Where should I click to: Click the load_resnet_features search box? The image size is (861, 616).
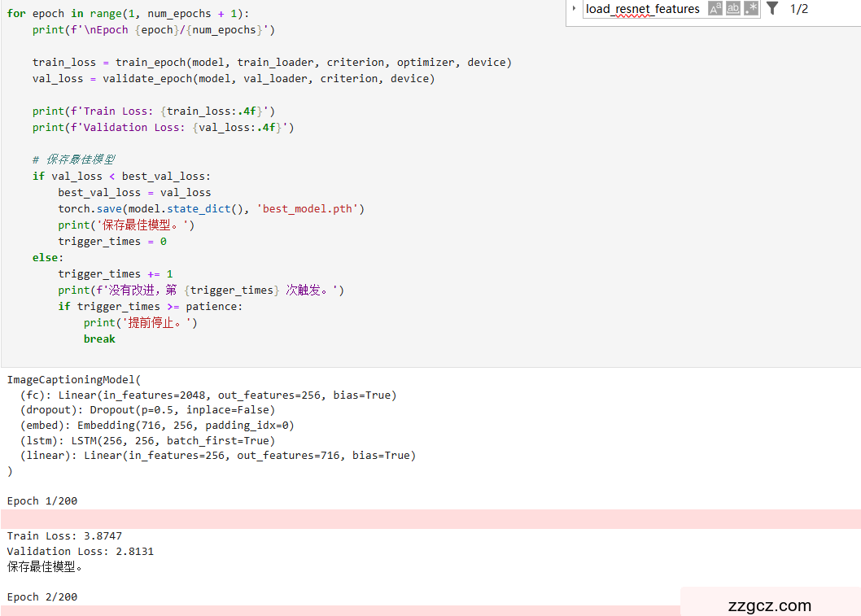point(642,9)
